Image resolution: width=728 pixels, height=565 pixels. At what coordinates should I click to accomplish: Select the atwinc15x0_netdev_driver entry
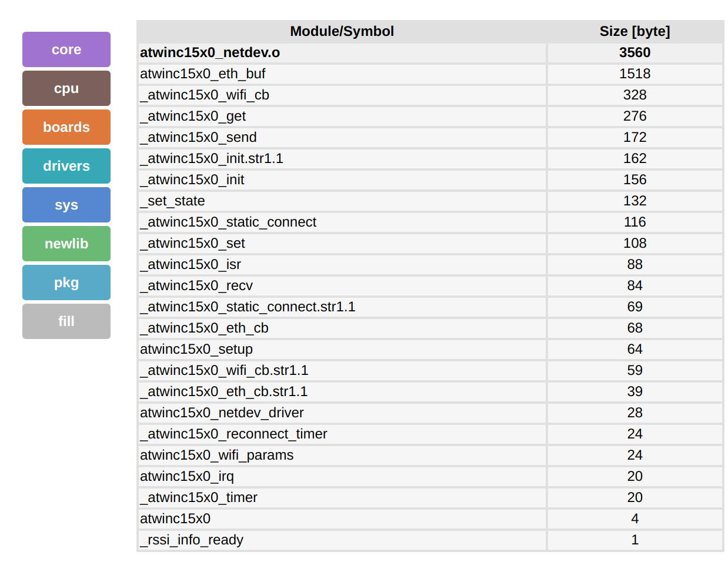pos(222,413)
